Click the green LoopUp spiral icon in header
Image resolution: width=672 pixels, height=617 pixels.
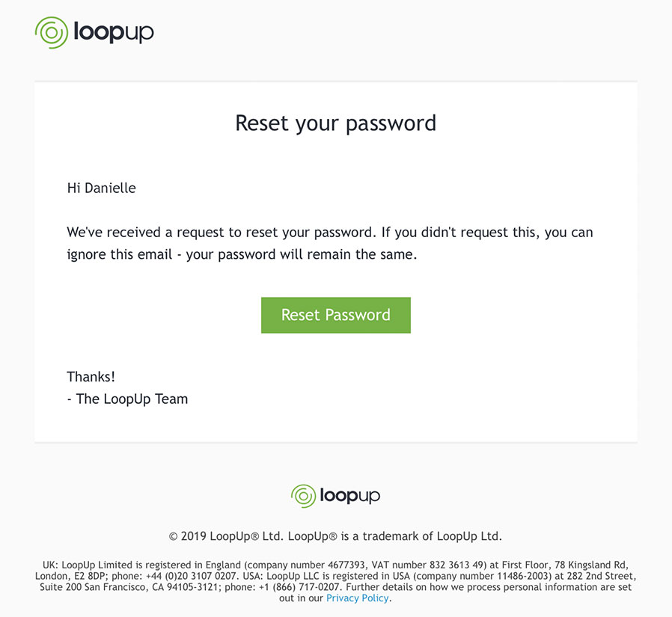click(52, 32)
